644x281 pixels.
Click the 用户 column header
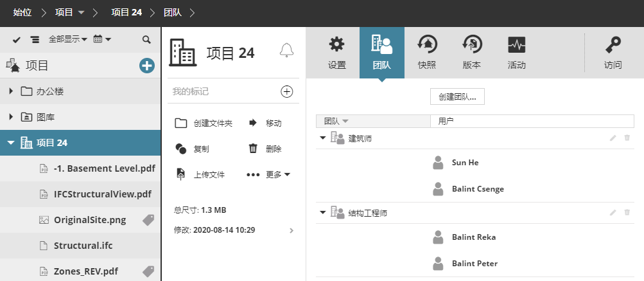click(x=532, y=122)
